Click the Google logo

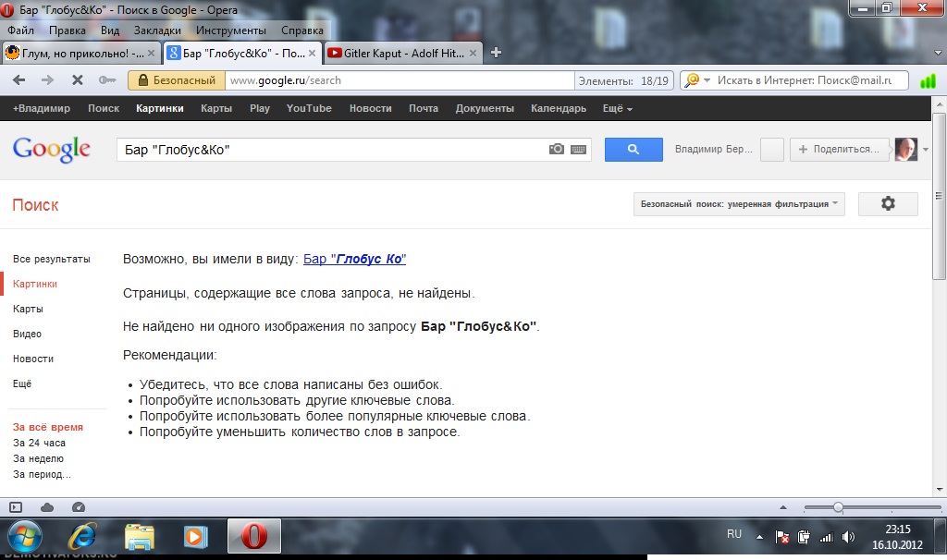[52, 149]
